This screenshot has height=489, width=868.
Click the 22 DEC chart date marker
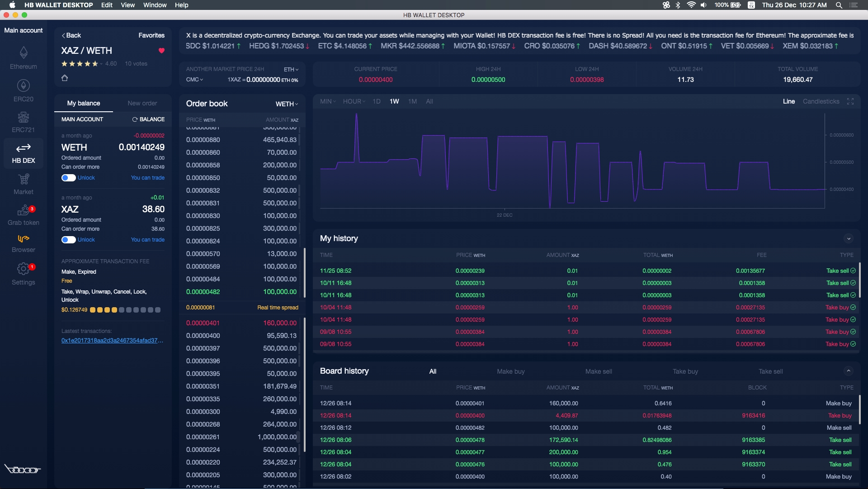tap(505, 215)
